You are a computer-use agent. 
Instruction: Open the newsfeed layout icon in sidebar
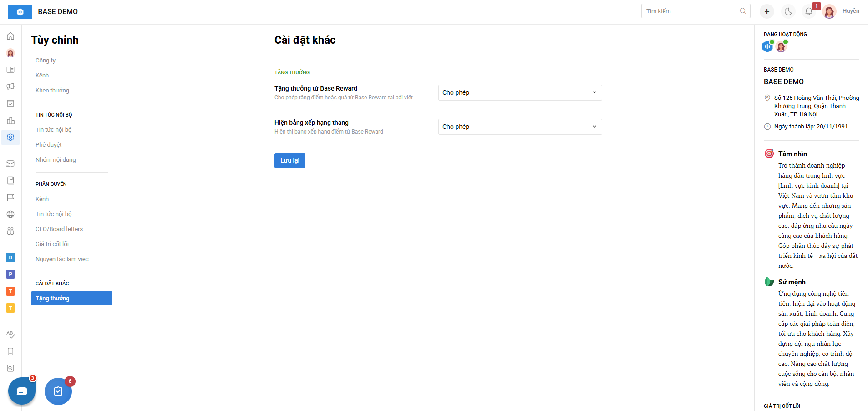(x=10, y=70)
